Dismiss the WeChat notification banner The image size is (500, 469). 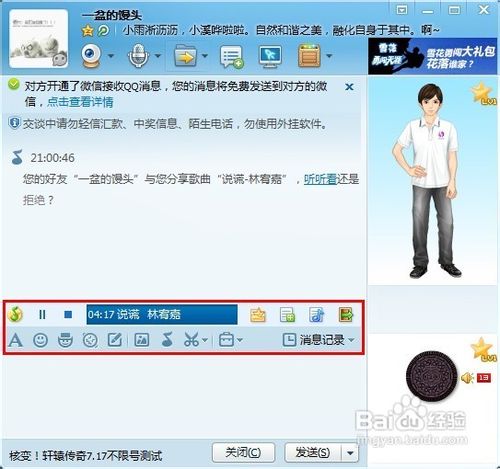click(x=349, y=87)
